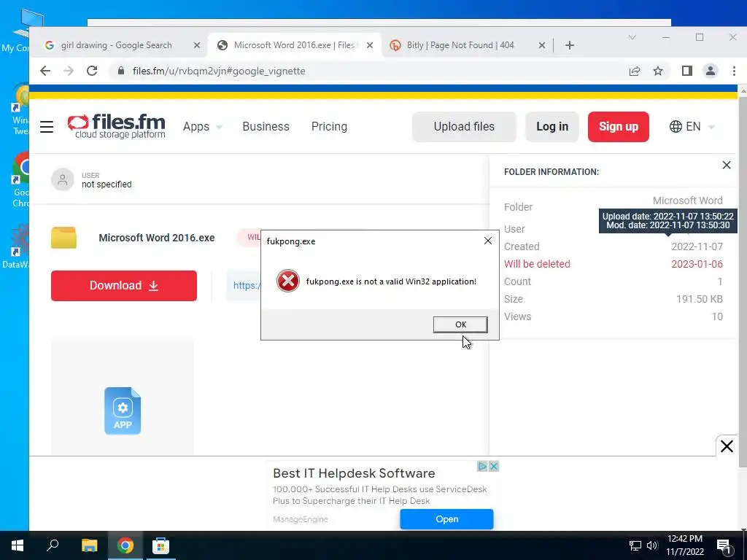
Task: Open the Pricing page
Action: coord(329,127)
